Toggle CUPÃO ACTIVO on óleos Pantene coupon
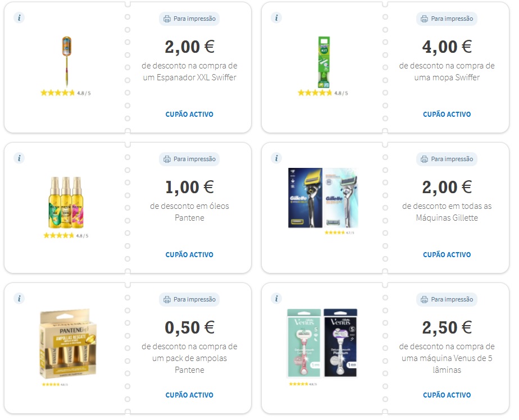Viewport: 519px width, 420px height. (x=189, y=254)
